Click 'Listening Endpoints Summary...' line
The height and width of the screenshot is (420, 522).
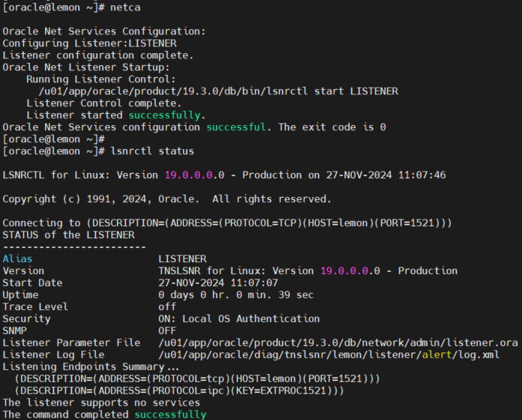91,367
